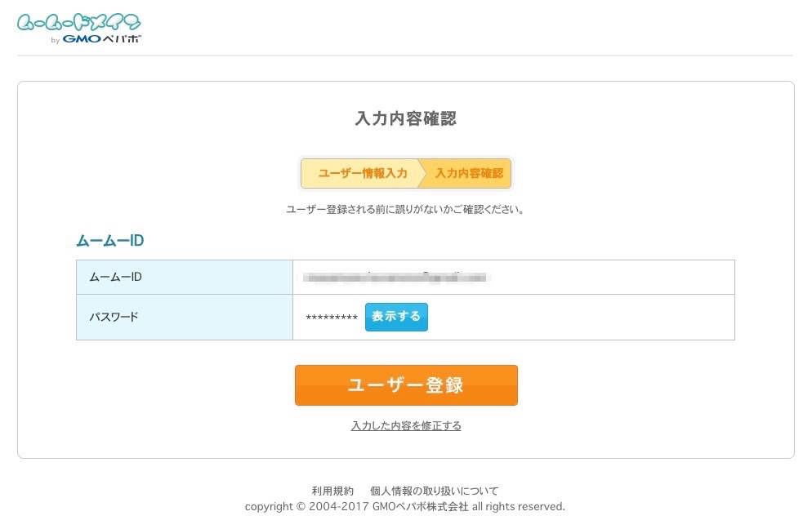Show the password with 表示する button
The height and width of the screenshot is (529, 812).
click(x=396, y=317)
